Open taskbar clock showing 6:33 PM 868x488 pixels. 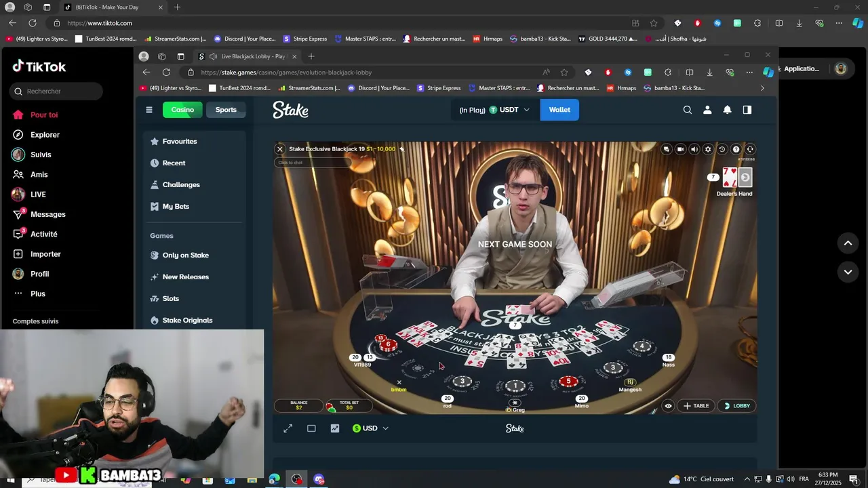pos(828,479)
